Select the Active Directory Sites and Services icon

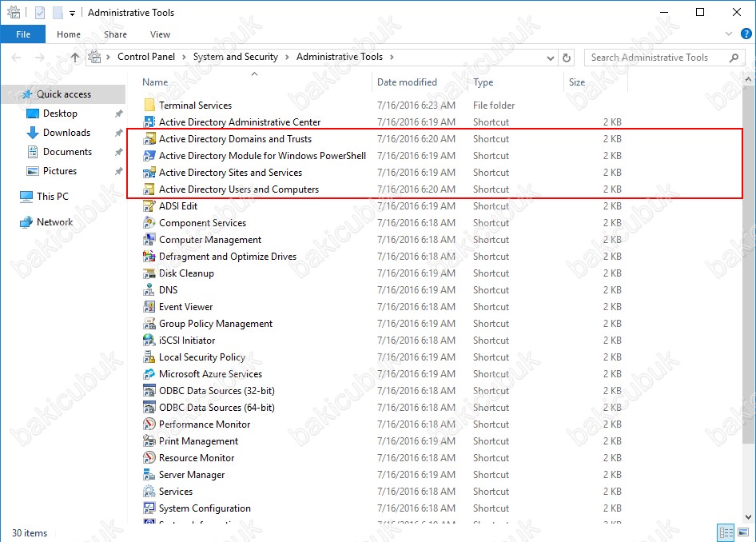coord(149,173)
